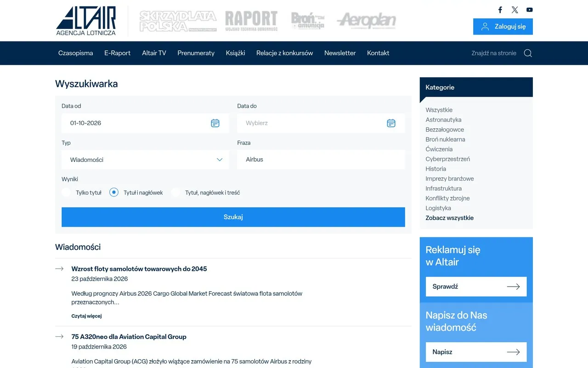This screenshot has height=368, width=588.
Task: Click the arrow in Sprawdź button
Action: pos(513,287)
